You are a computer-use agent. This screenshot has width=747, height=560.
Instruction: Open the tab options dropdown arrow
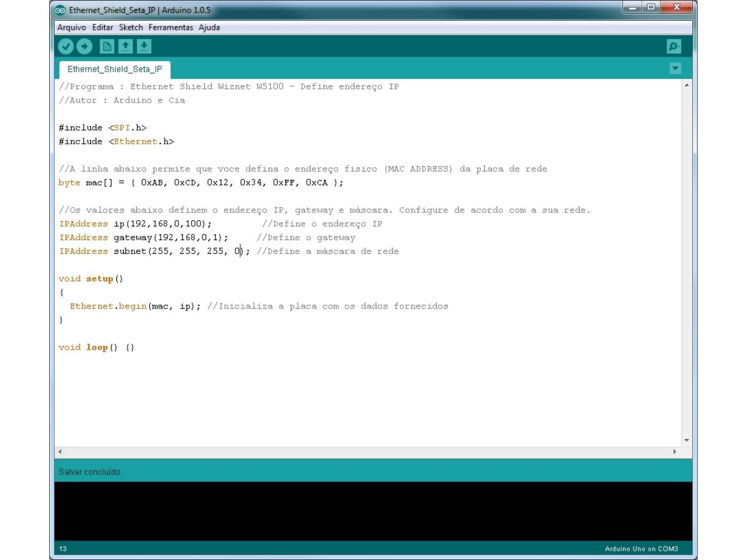pos(675,68)
